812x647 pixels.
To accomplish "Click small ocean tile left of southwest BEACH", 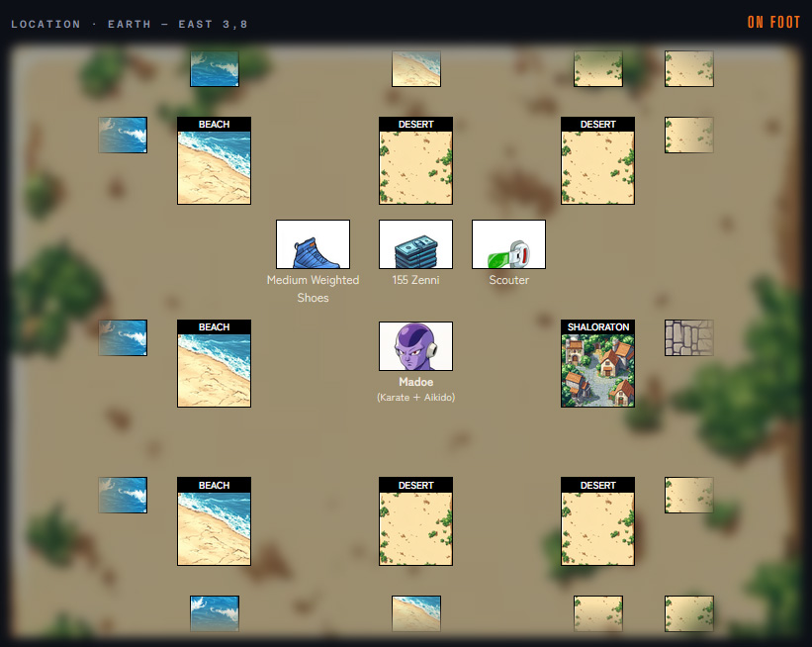I will (x=123, y=496).
